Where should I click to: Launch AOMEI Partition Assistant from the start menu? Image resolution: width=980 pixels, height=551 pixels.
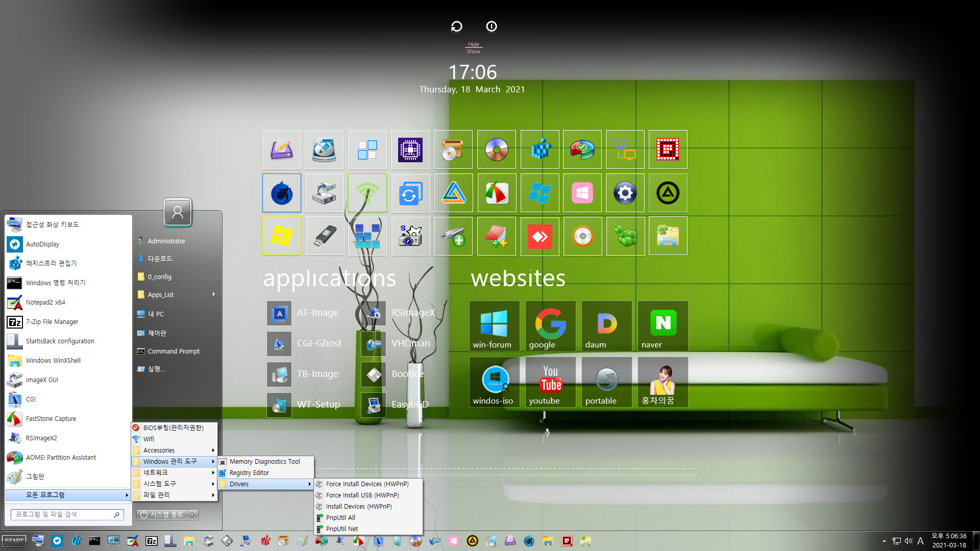click(x=68, y=458)
